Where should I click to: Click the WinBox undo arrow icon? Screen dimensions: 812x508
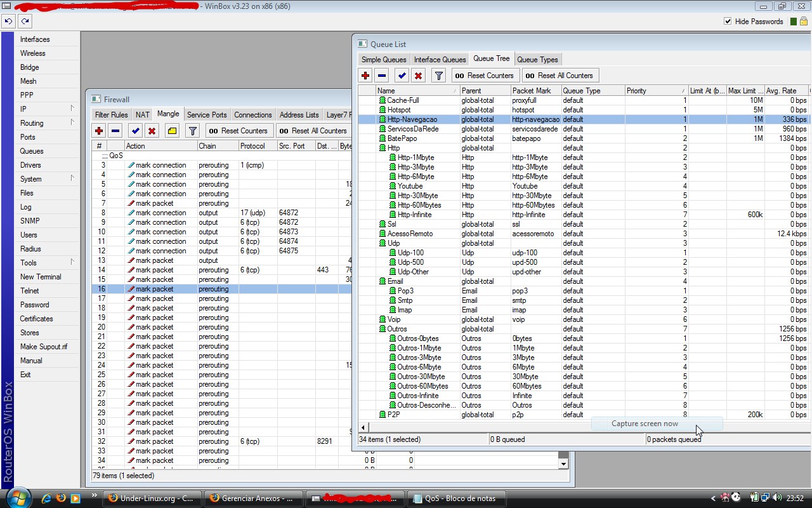(8, 21)
